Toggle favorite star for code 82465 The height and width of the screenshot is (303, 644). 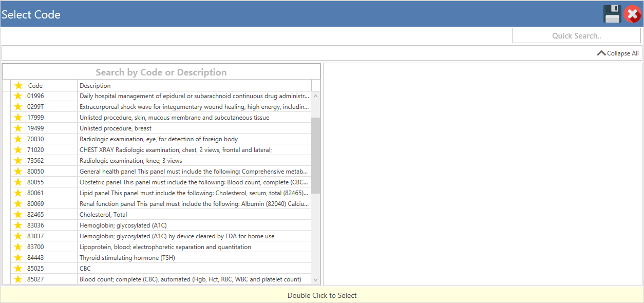[18, 215]
